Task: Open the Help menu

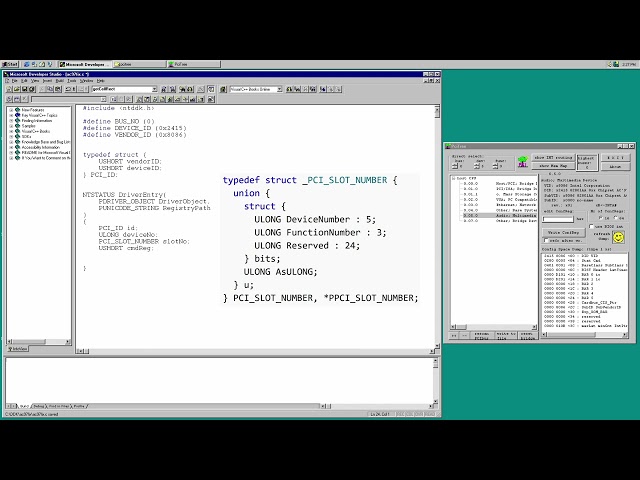Action: pos(100,81)
